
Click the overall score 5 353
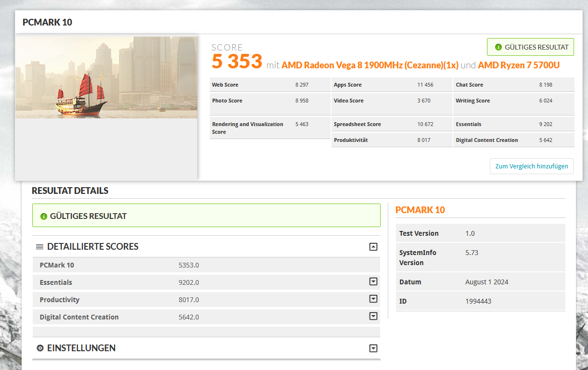tap(237, 62)
